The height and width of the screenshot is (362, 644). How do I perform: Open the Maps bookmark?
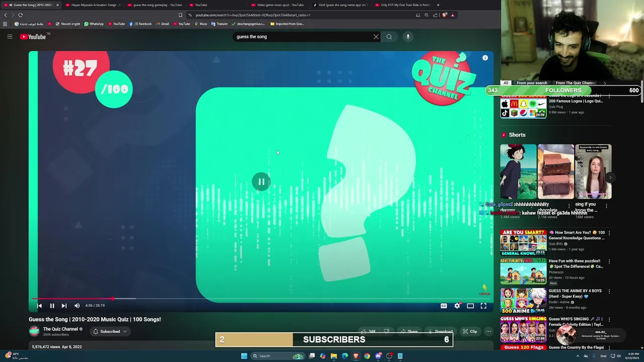[201, 24]
